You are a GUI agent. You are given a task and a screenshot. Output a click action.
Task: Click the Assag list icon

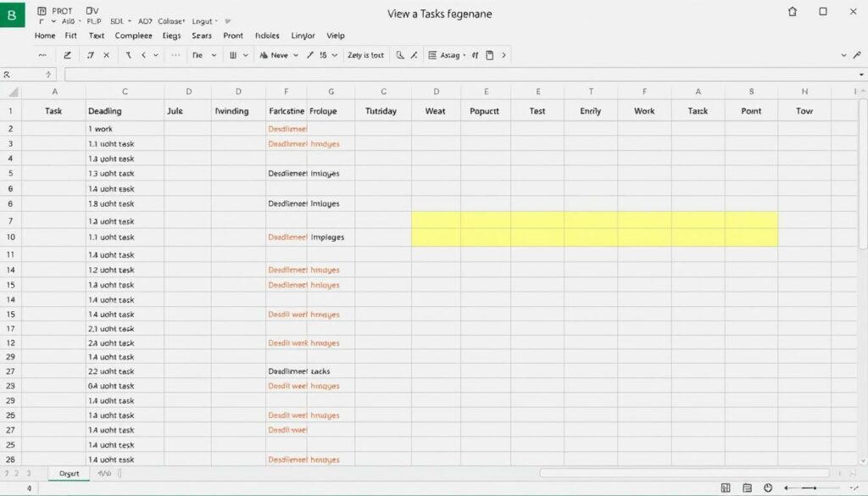tap(432, 55)
